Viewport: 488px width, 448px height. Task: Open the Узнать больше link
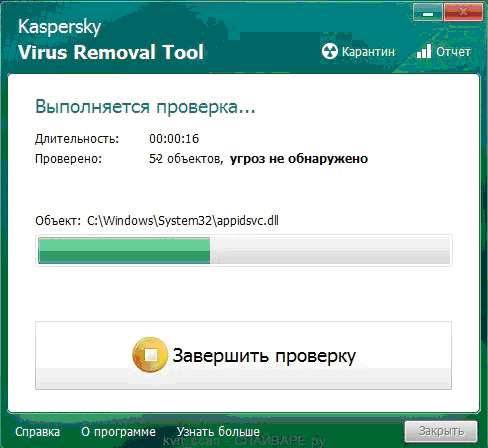[x=218, y=432]
